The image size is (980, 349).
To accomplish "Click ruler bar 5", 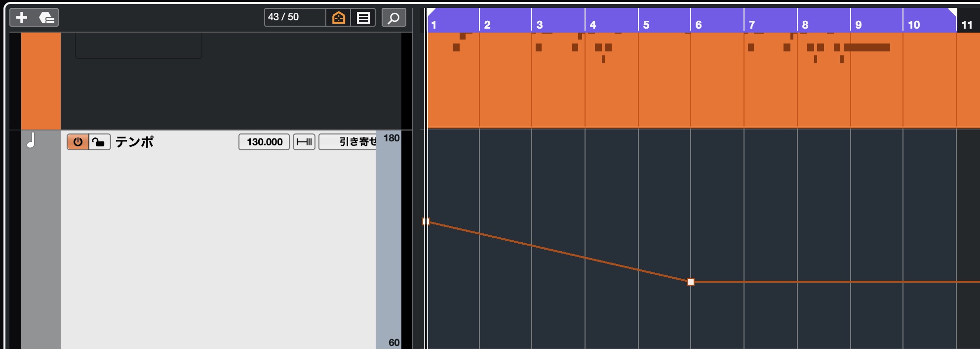I will [646, 25].
